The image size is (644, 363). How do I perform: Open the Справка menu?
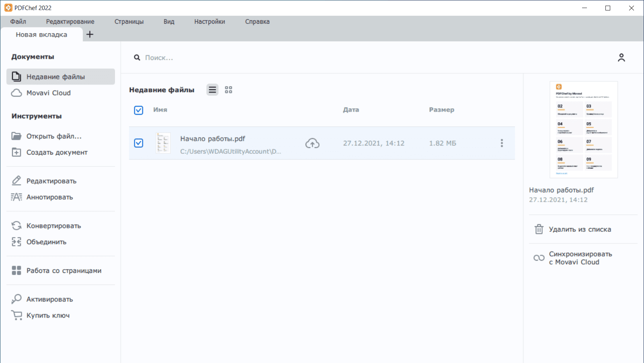pyautogui.click(x=257, y=22)
